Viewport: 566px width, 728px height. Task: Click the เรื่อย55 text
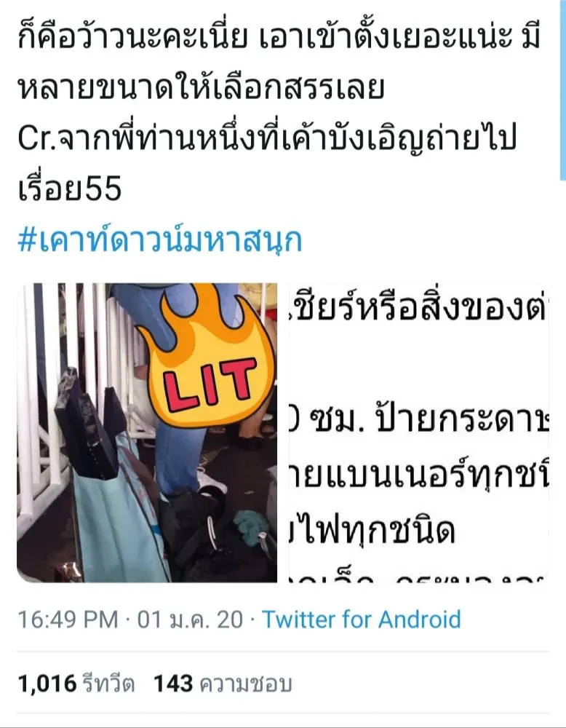(x=70, y=189)
